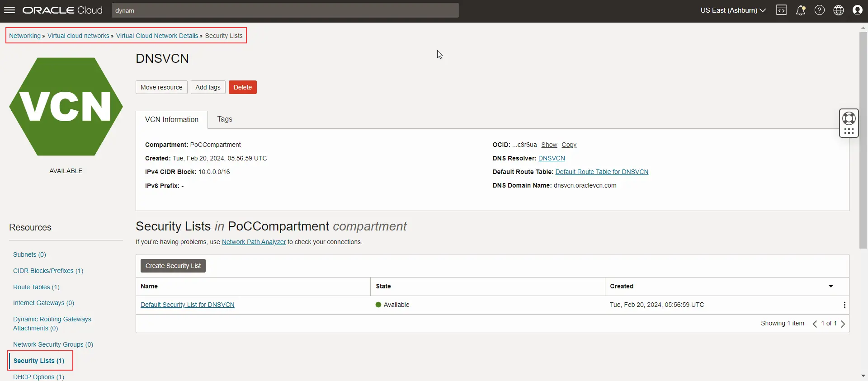
Task: Click Virtual cloud networks breadcrumb
Action: tap(78, 36)
